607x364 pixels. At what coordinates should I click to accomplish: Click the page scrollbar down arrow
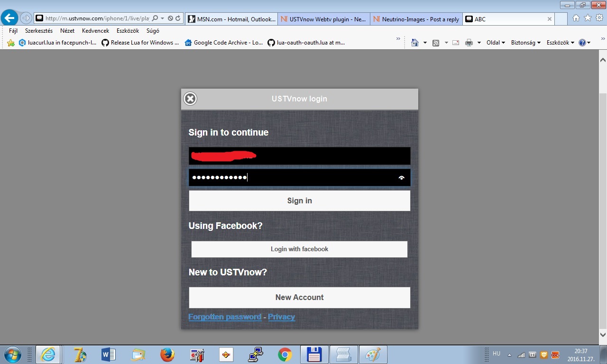pos(603,335)
